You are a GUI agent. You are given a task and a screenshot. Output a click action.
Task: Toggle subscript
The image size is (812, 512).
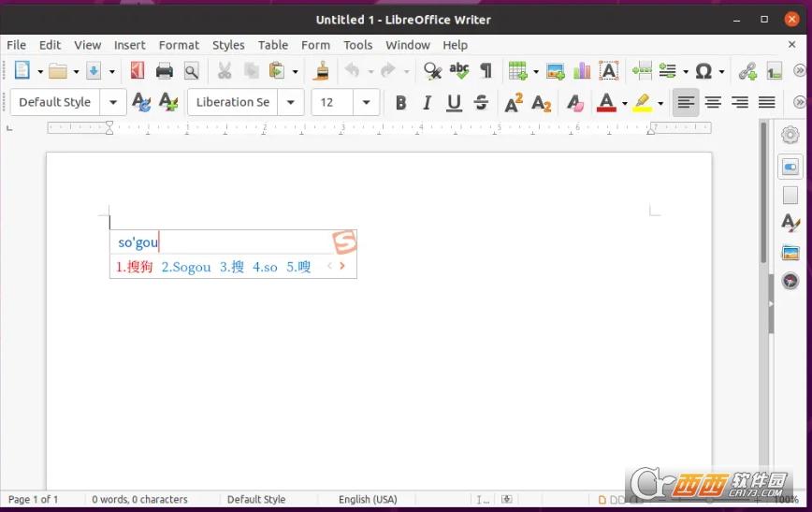(x=541, y=103)
